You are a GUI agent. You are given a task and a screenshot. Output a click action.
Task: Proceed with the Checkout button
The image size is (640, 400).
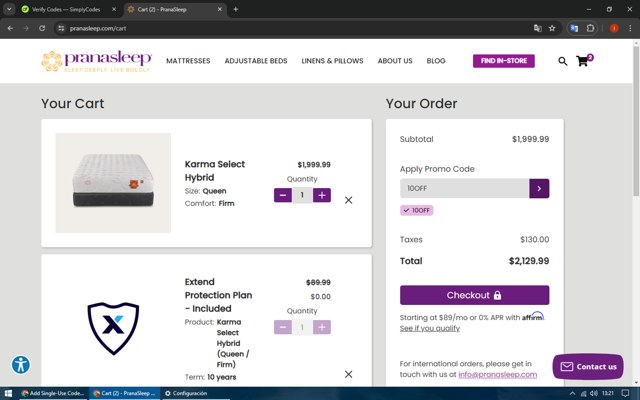[474, 295]
